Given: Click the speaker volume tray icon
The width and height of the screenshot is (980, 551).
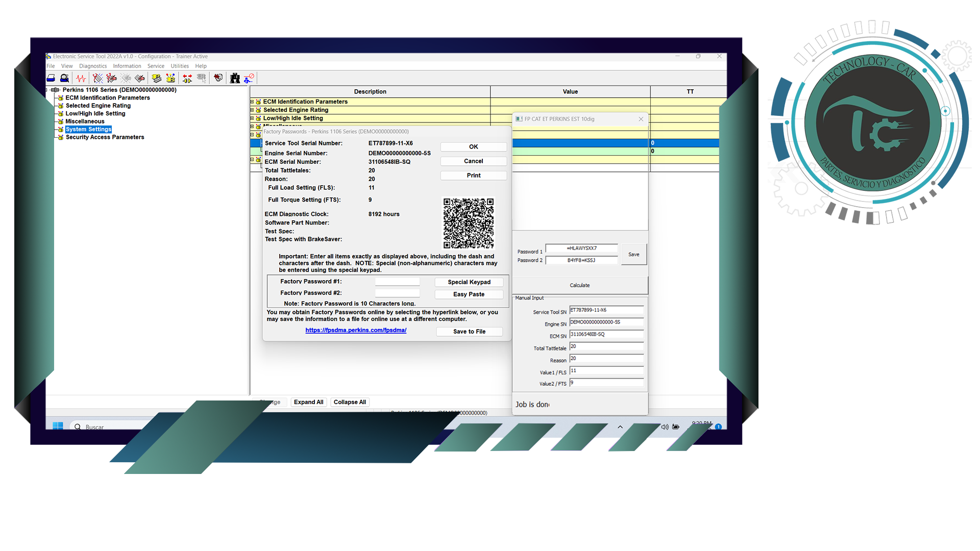Looking at the screenshot, I should 665,427.
